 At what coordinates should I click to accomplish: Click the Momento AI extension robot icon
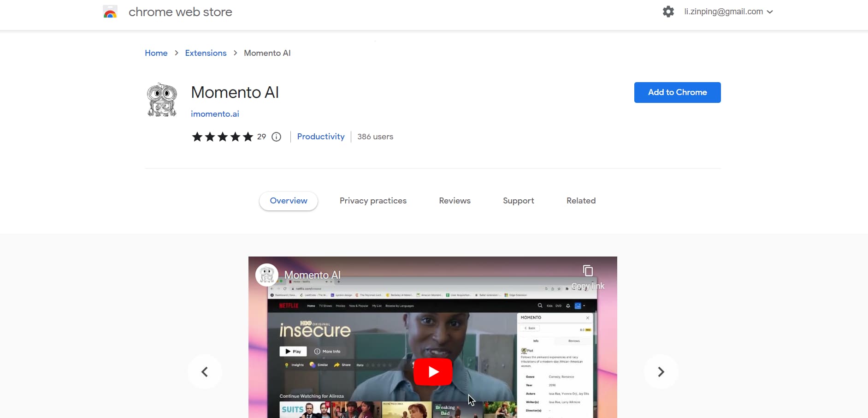(162, 100)
